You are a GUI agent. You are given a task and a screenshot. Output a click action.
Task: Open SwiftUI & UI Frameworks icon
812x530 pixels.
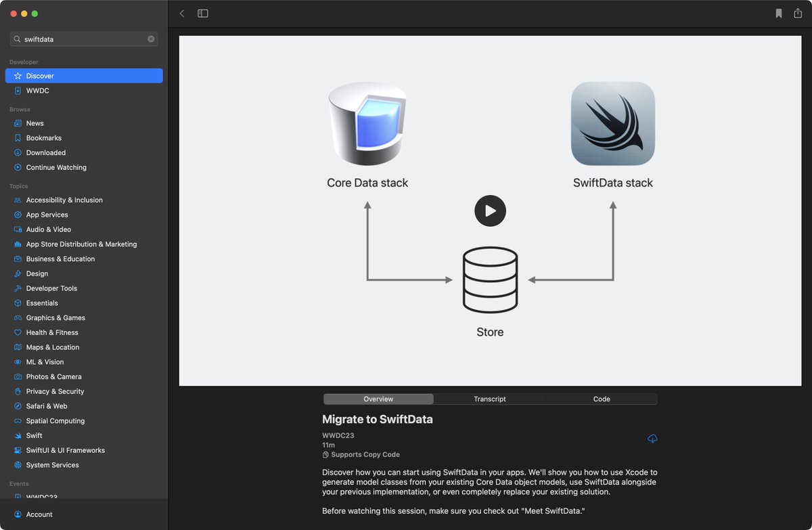18,450
